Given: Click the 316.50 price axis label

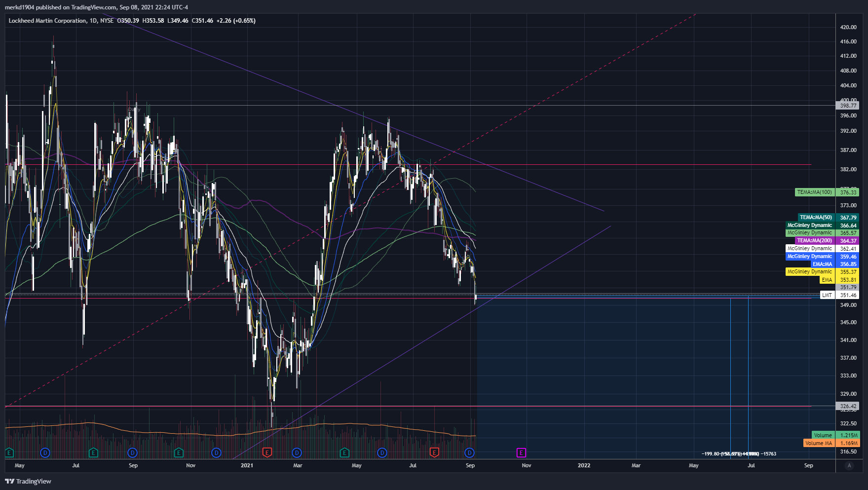Looking at the screenshot, I should click(848, 452).
